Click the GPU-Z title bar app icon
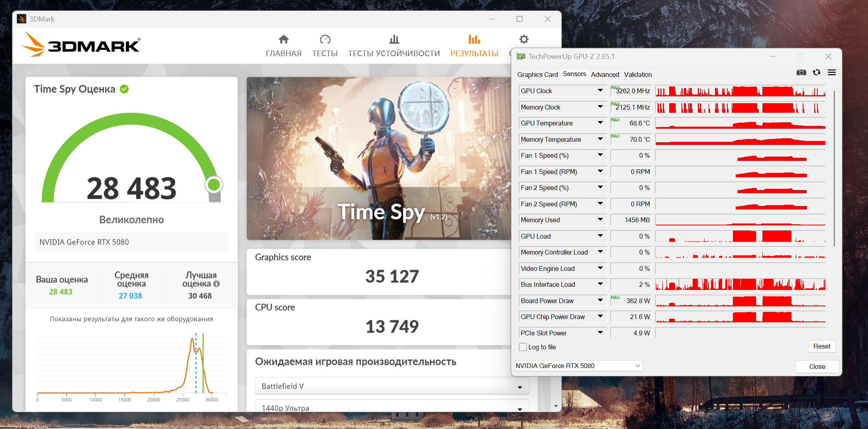Screen dimensions: 868x429 (x=521, y=57)
